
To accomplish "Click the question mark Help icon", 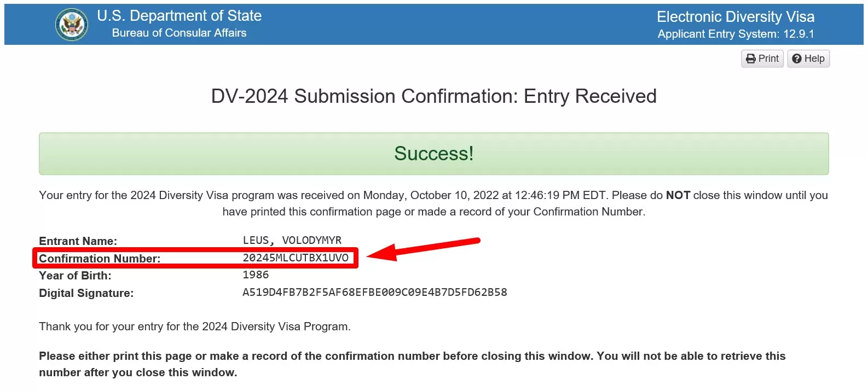I will coord(797,59).
